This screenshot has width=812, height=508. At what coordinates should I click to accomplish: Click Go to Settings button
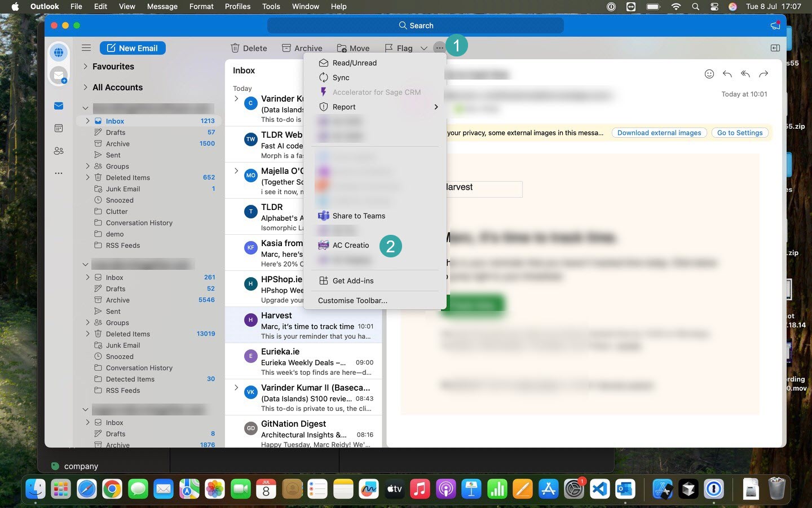[x=740, y=133]
